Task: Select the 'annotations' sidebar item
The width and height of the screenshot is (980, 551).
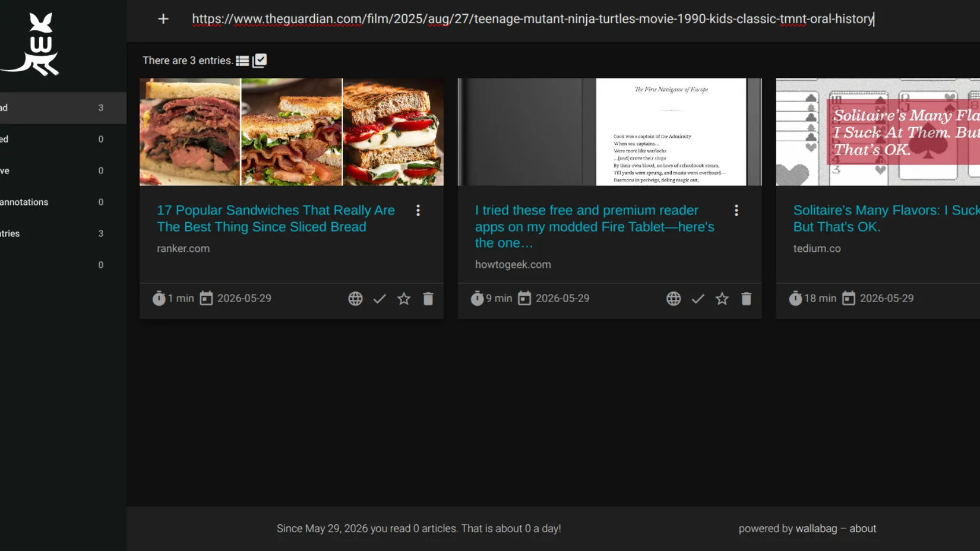Action: click(63, 202)
